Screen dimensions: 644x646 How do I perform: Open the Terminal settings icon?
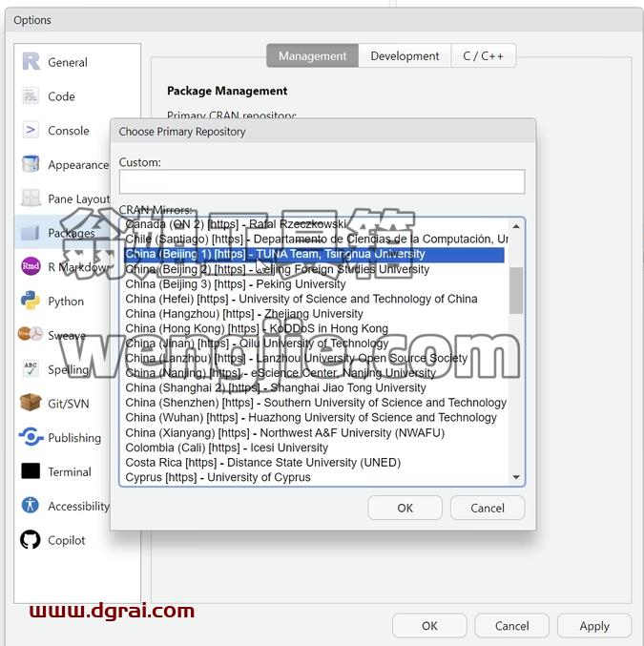tap(31, 471)
